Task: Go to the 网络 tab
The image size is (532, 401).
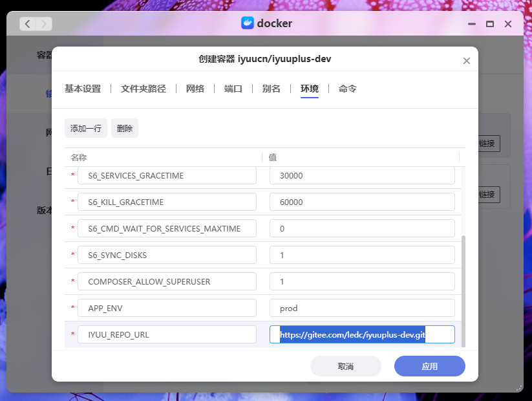Action: (195, 89)
